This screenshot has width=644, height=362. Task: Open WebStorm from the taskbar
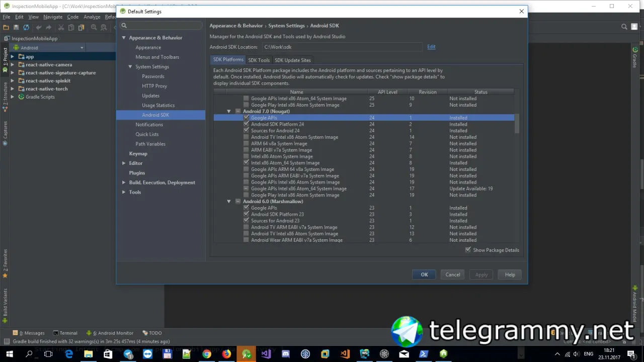[x=365, y=354]
